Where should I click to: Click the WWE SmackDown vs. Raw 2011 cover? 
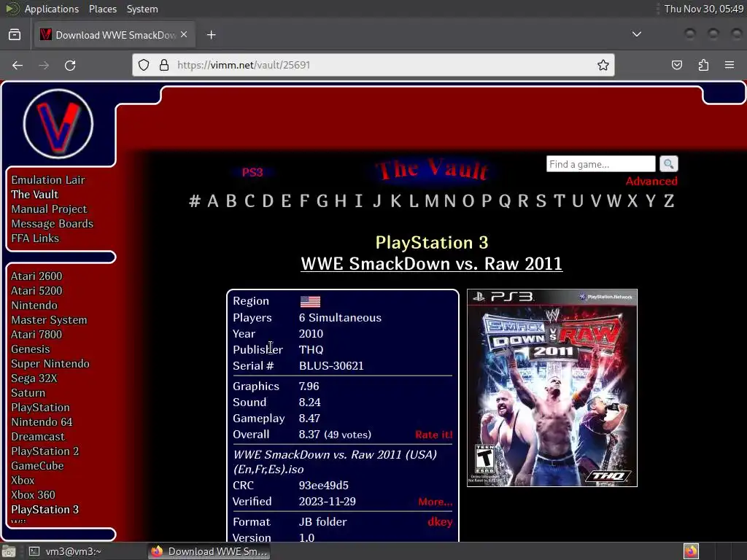tap(552, 388)
